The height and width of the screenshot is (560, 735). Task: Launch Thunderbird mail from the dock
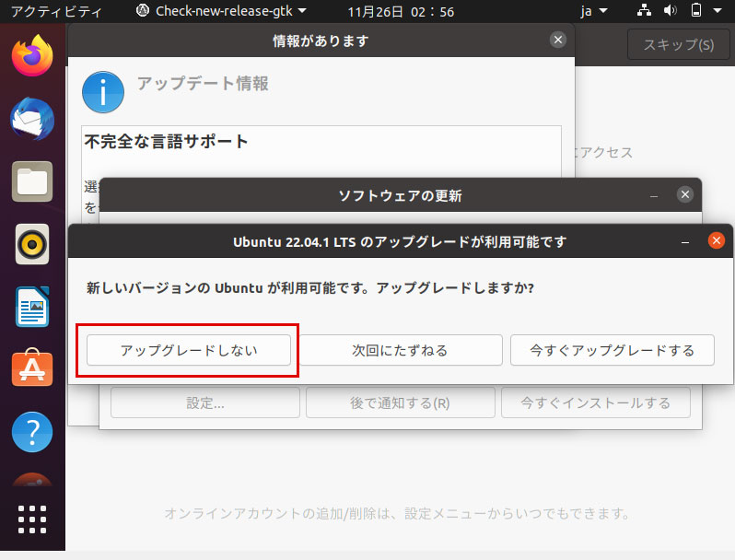(x=32, y=119)
